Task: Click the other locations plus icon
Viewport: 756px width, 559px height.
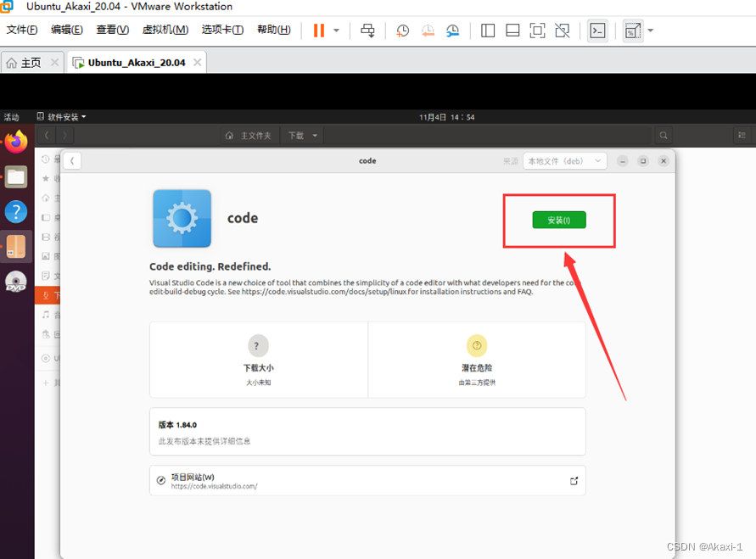Action: 46,383
